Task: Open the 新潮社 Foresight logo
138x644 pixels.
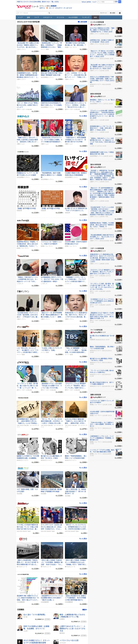Action: click(x=23, y=220)
